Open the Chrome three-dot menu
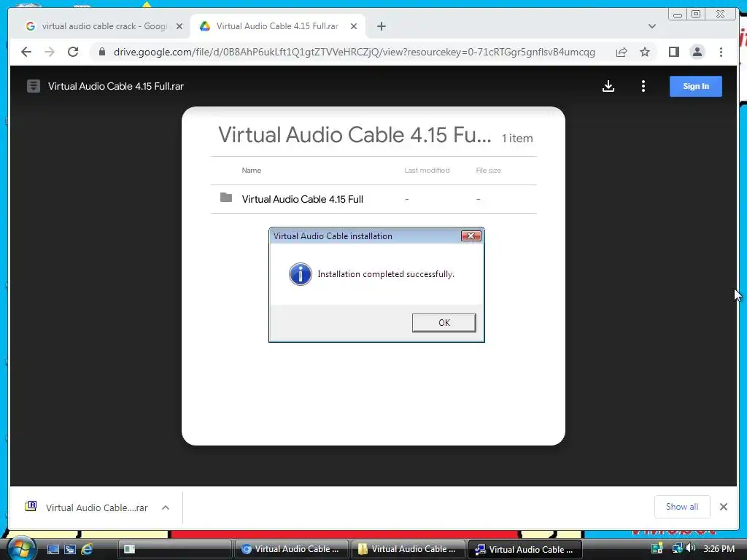The width and height of the screenshot is (747, 560). coord(721,52)
